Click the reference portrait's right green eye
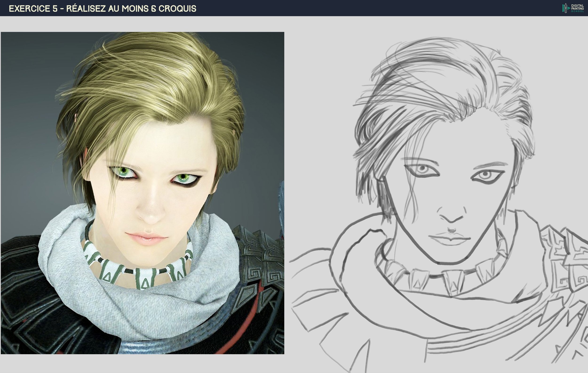 click(183, 178)
